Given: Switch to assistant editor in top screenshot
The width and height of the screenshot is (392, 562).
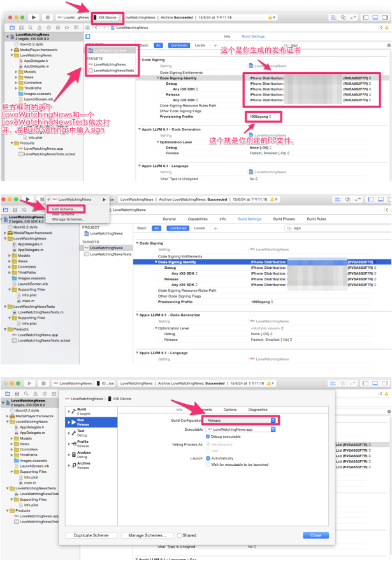Looking at the screenshot, I should 344,17.
